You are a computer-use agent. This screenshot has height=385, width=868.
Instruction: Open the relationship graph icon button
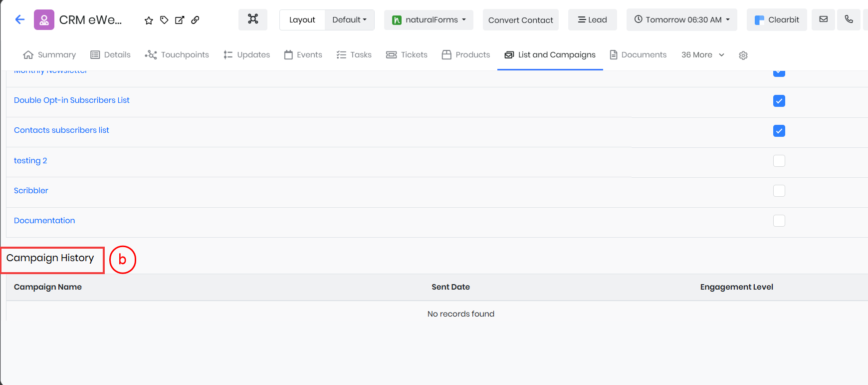[253, 19]
